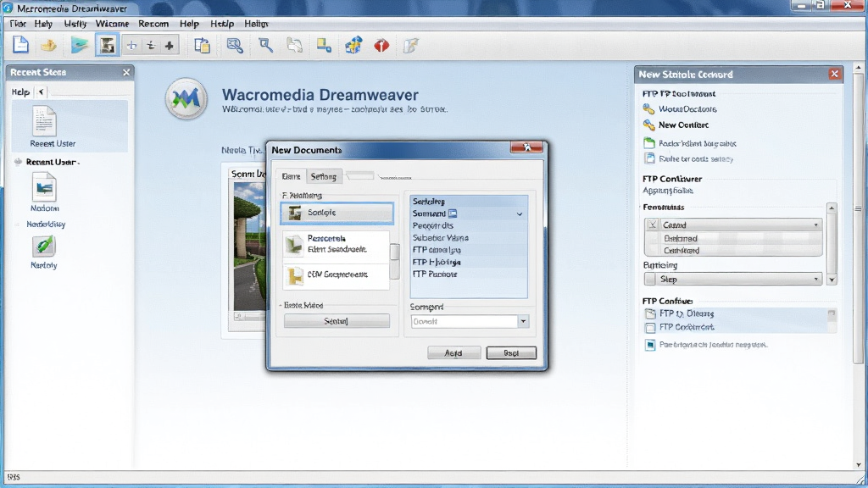868x488 pixels.
Task: Click the slider under the preview image
Action: pyautogui.click(x=249, y=317)
